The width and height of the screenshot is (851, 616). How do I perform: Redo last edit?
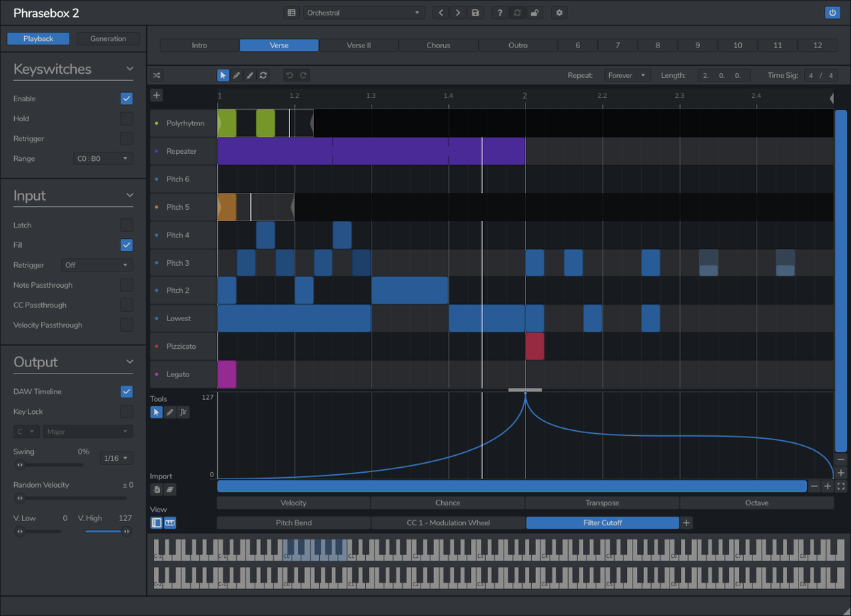(x=303, y=75)
